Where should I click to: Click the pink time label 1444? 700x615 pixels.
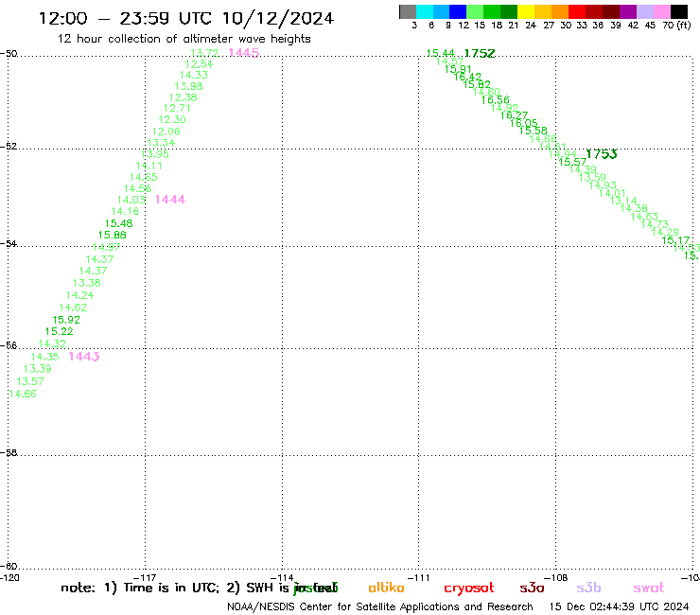pos(170,200)
